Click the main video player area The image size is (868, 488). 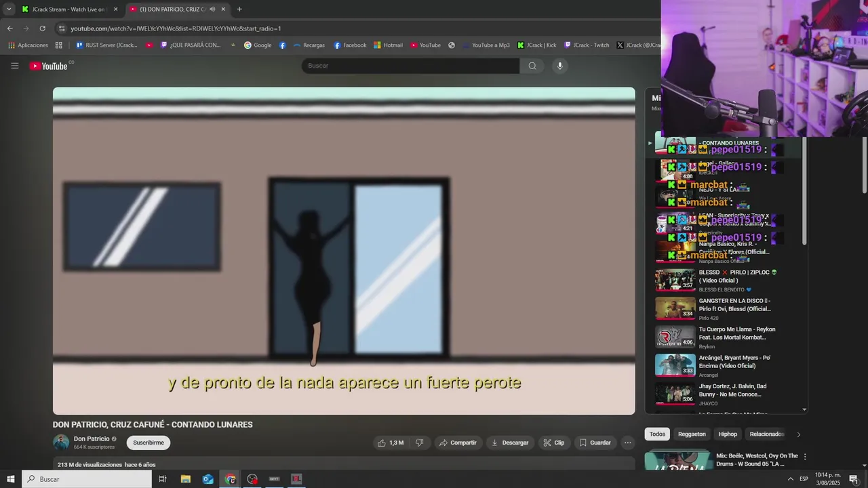click(x=344, y=251)
